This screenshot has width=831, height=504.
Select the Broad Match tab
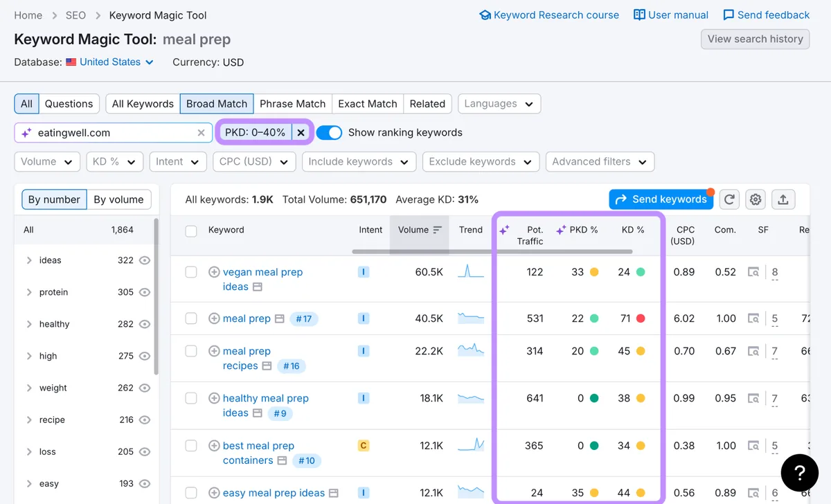(x=217, y=104)
